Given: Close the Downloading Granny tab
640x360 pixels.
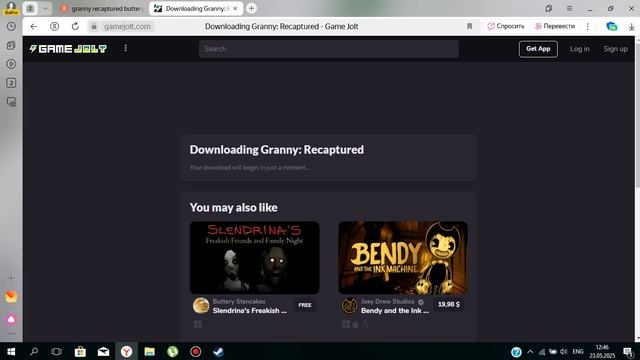Looking at the screenshot, I should pyautogui.click(x=236, y=8).
